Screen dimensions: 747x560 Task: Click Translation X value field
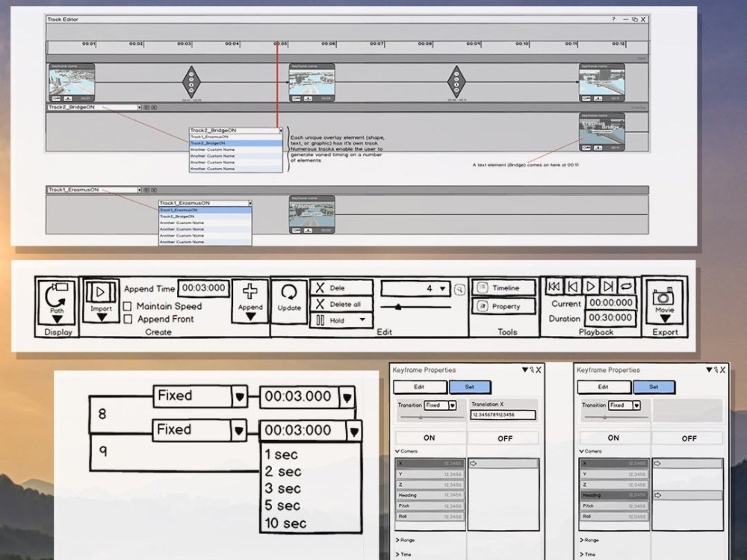click(x=503, y=414)
